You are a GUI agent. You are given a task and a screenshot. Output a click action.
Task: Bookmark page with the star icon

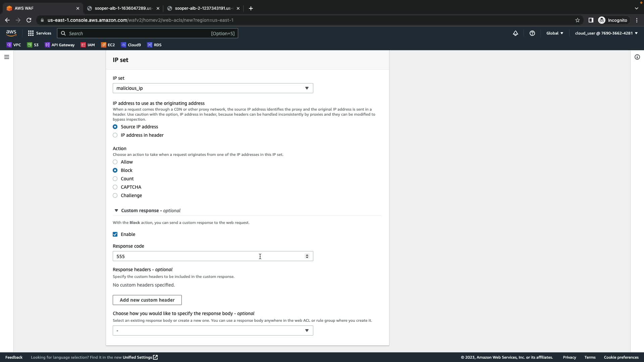coord(577,20)
